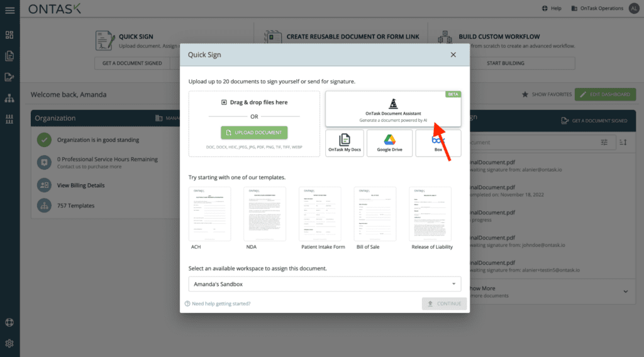Viewport: 644px width, 357px height.
Task: Click the globe icon at sidebar bottom
Action: click(9, 322)
